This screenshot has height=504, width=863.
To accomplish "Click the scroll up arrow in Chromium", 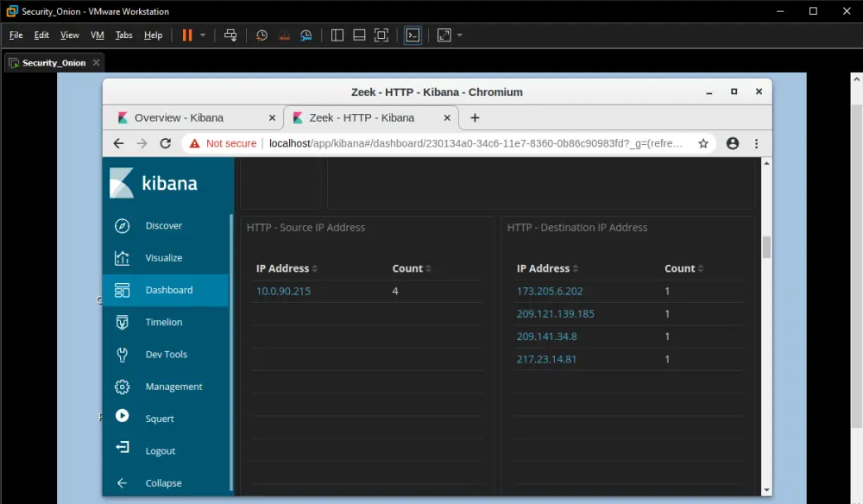I will [766, 163].
